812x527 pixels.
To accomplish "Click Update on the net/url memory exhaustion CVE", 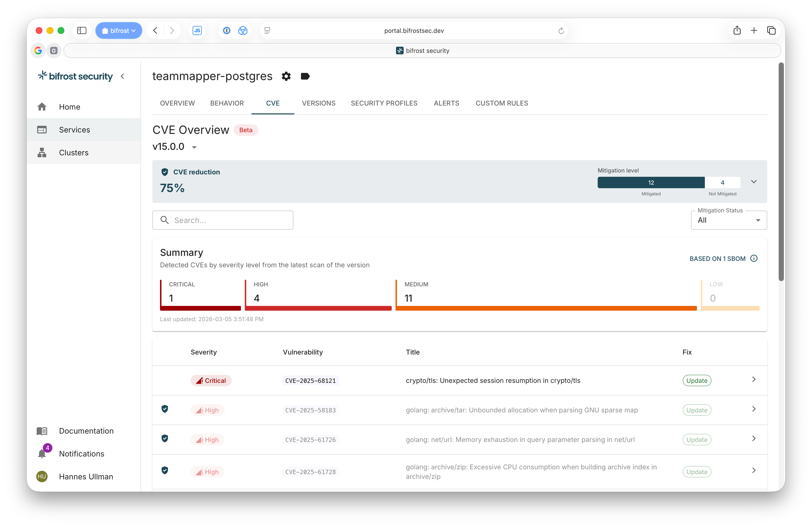I will [697, 439].
